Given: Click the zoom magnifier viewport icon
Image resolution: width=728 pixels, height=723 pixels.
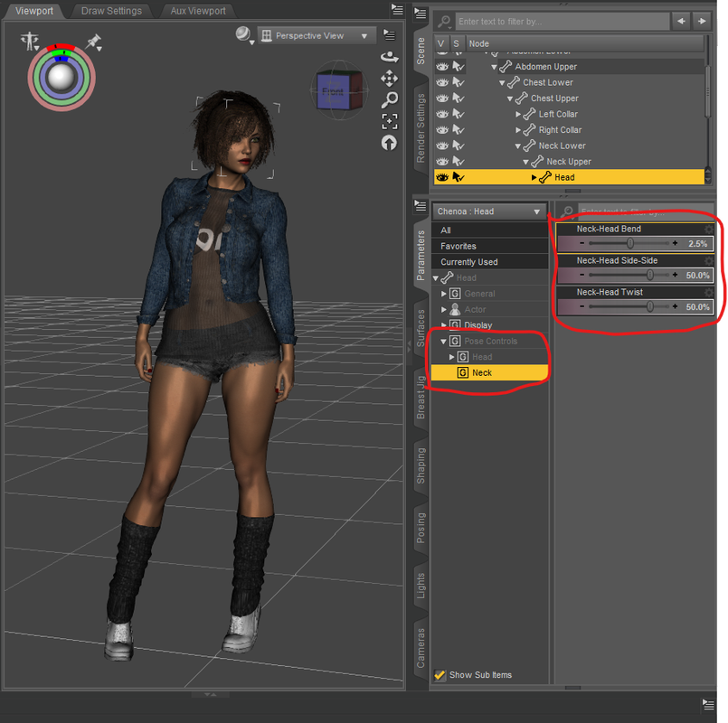Looking at the screenshot, I should coord(390,99).
